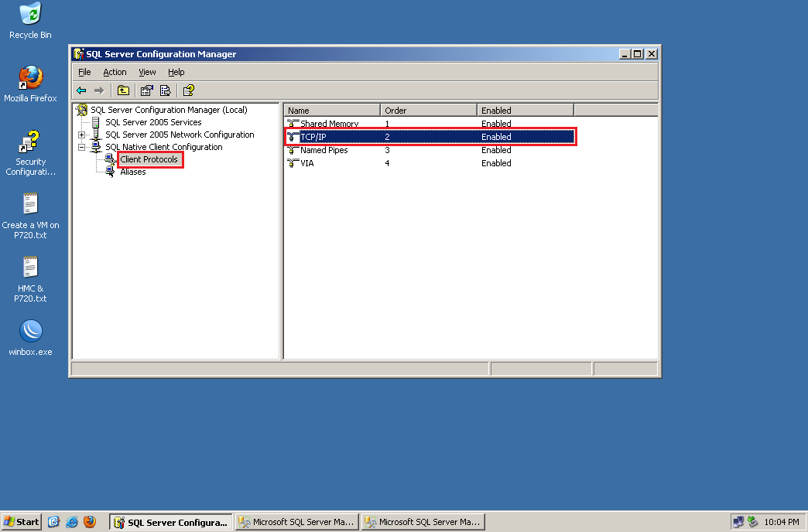This screenshot has width=808, height=532.
Task: Open the Action menu
Action: click(x=115, y=72)
